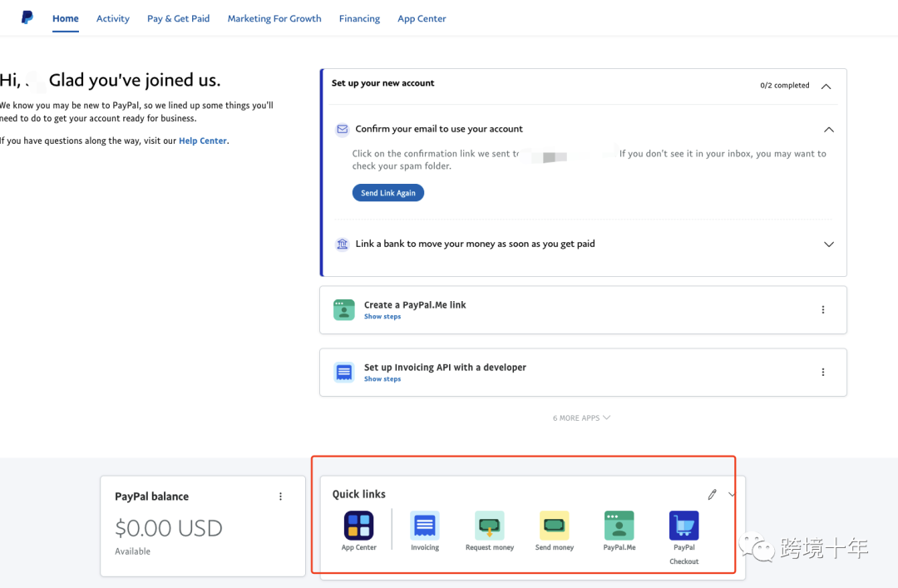Go to the Home tab

click(x=66, y=18)
